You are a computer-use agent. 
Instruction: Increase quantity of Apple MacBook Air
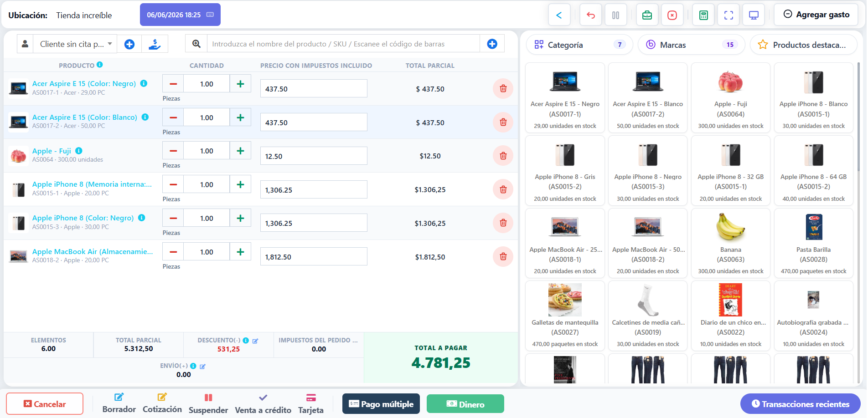(x=240, y=252)
